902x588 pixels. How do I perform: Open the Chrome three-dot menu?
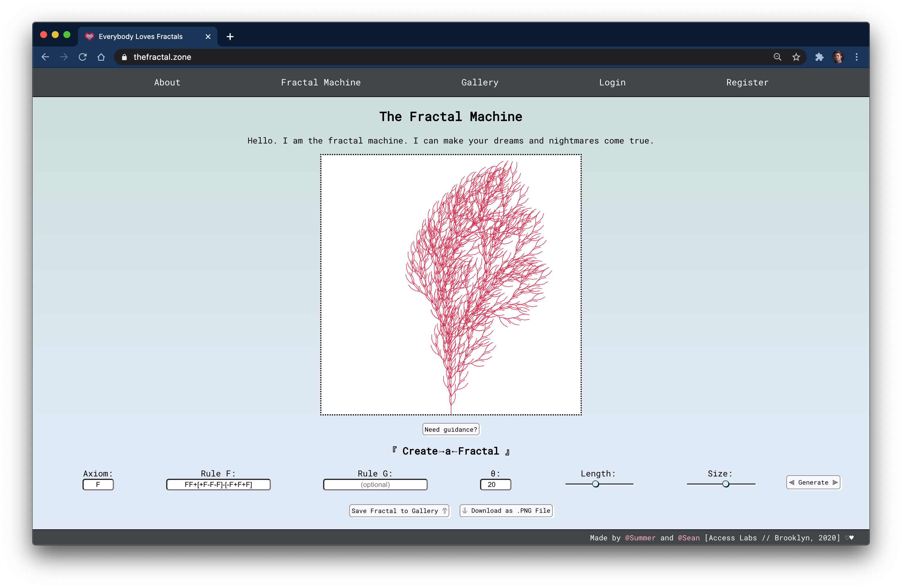[x=856, y=57]
